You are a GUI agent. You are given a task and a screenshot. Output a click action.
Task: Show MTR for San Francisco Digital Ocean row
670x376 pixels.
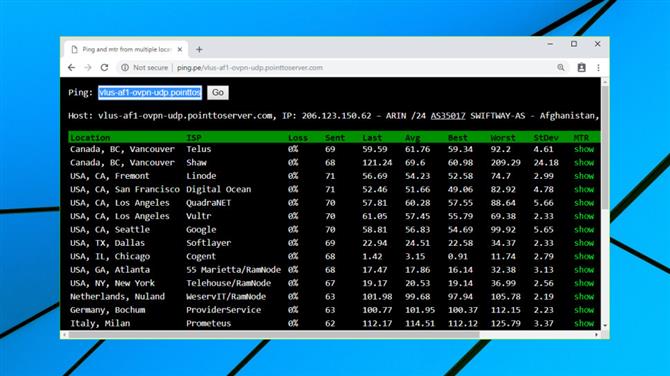tap(584, 189)
